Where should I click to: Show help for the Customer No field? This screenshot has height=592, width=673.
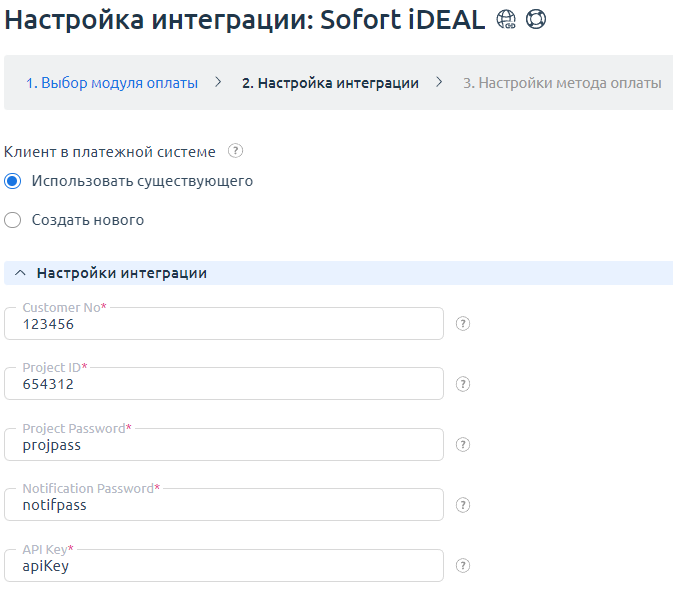coord(463,324)
